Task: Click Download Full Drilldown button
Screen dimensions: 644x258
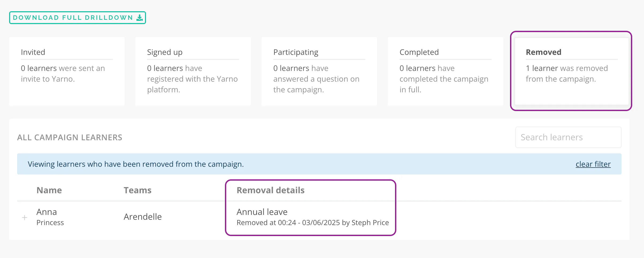Action: [x=78, y=18]
